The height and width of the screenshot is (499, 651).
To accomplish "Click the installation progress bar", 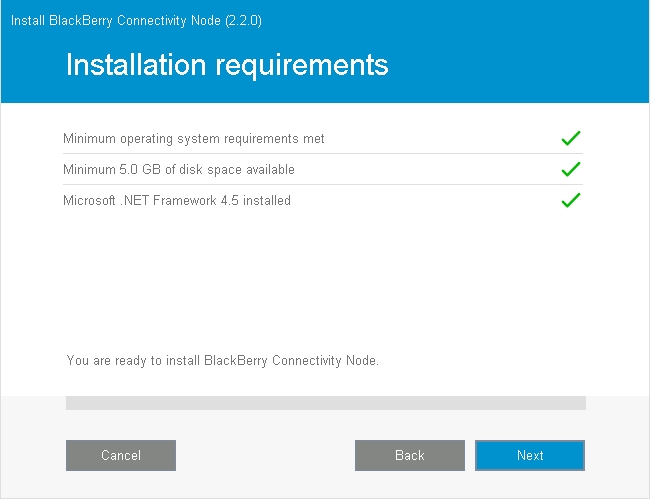I will point(325,403).
